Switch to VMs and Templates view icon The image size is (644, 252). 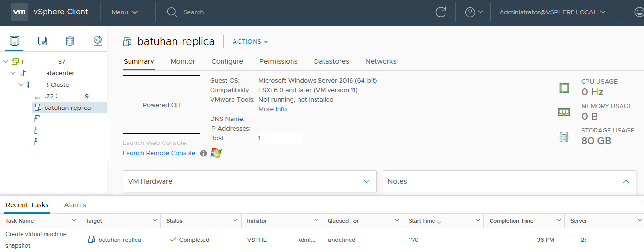[x=42, y=41]
